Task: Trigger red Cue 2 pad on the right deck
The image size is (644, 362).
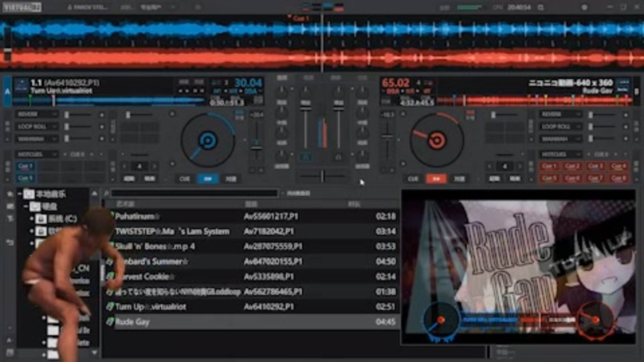Action: point(572,166)
